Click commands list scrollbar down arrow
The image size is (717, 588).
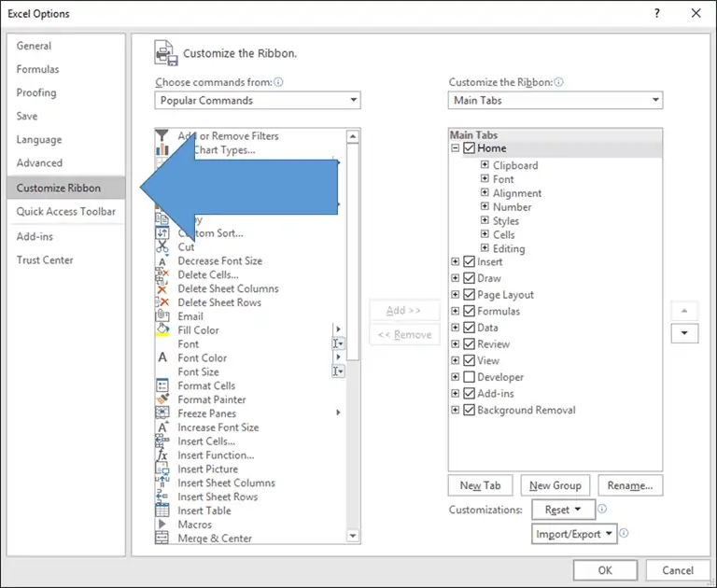click(353, 536)
